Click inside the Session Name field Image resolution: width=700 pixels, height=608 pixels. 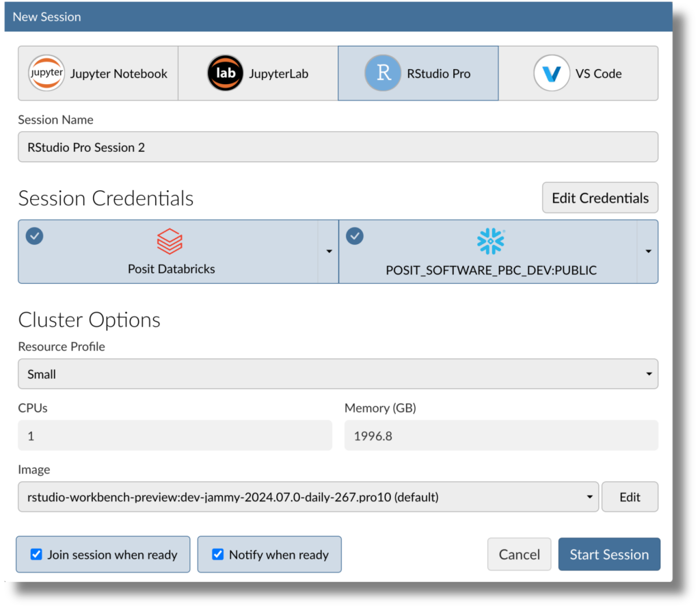(x=338, y=146)
